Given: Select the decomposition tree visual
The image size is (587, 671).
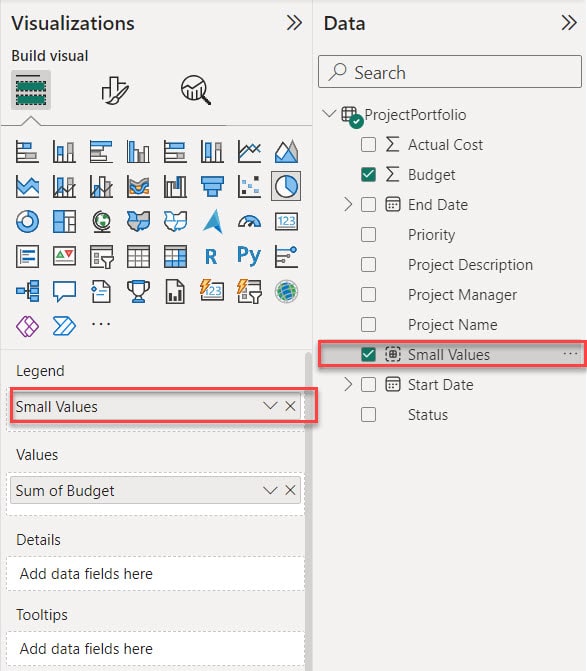Looking at the screenshot, I should click(x=27, y=291).
